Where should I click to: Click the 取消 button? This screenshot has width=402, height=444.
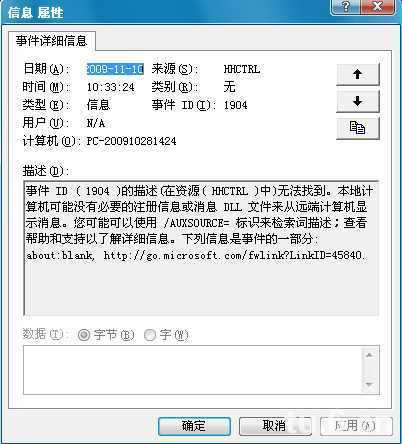tap(275, 426)
